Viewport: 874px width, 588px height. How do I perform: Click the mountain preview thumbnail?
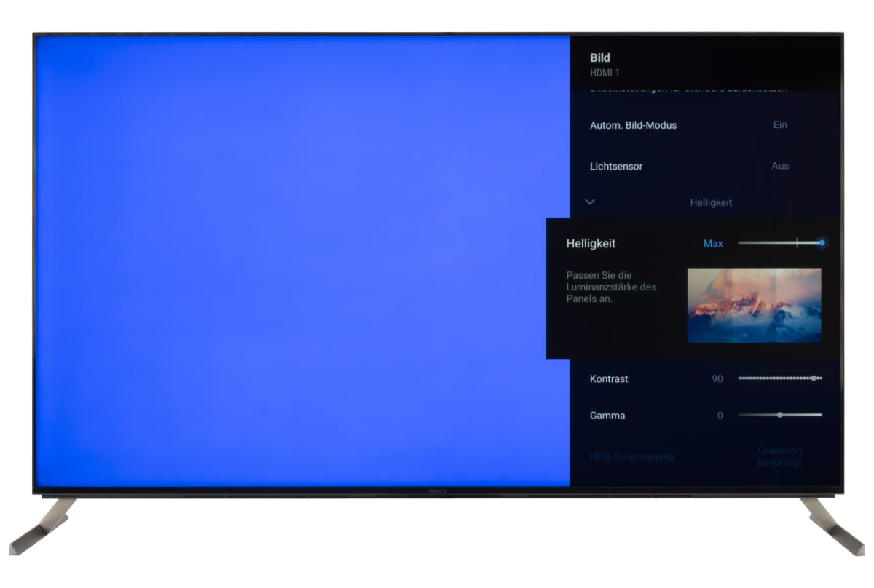tap(754, 305)
